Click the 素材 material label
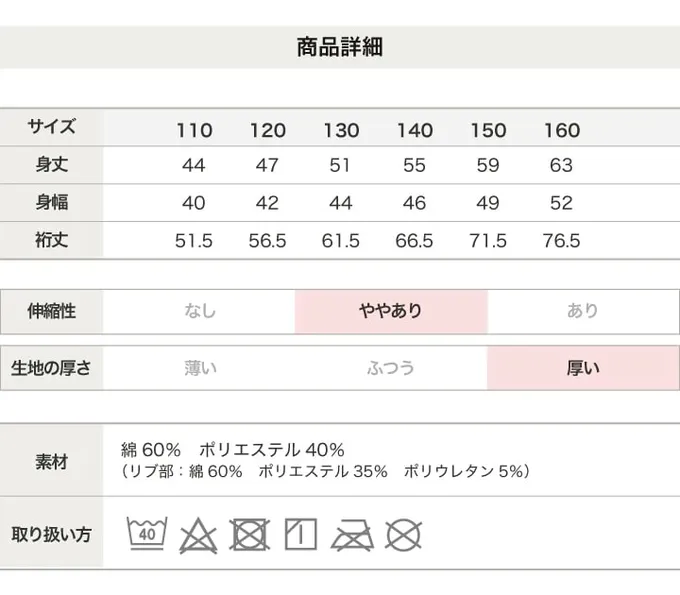This screenshot has width=680, height=595. [x=51, y=463]
